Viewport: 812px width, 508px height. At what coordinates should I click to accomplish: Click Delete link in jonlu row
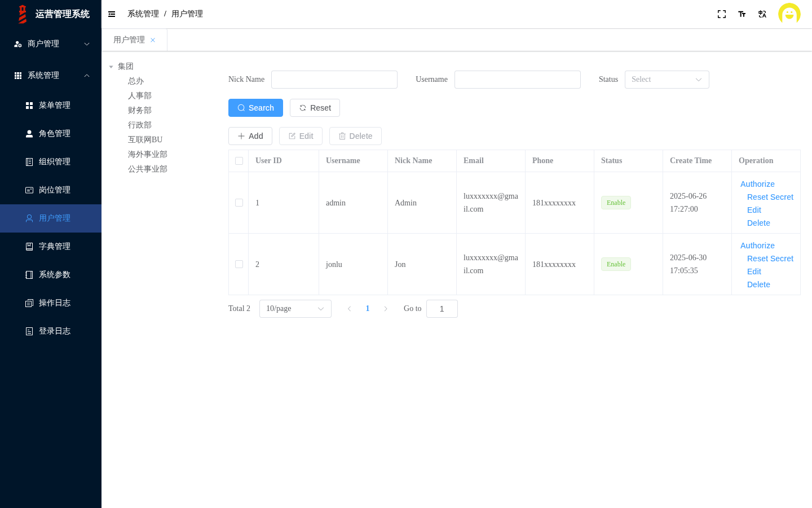tap(758, 284)
